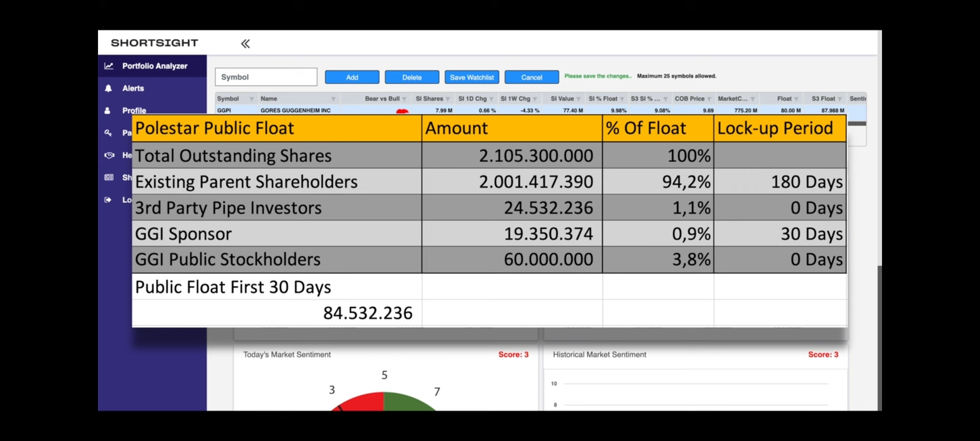Click the Alerts bell icon
Screen dimensions: 980x441
coord(108,88)
